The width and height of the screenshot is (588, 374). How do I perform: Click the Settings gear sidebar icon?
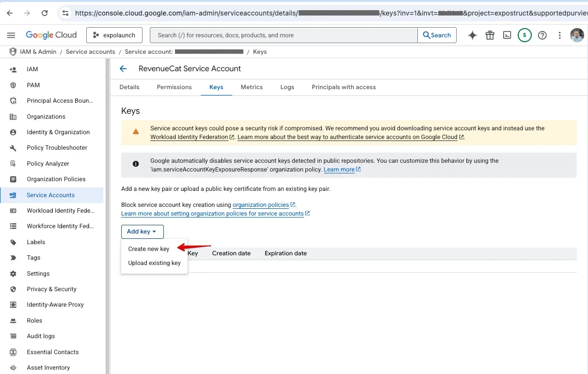pyautogui.click(x=13, y=274)
